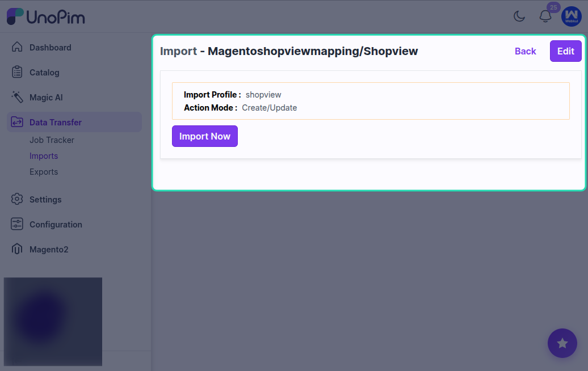Click the Action Mode label

click(x=211, y=108)
